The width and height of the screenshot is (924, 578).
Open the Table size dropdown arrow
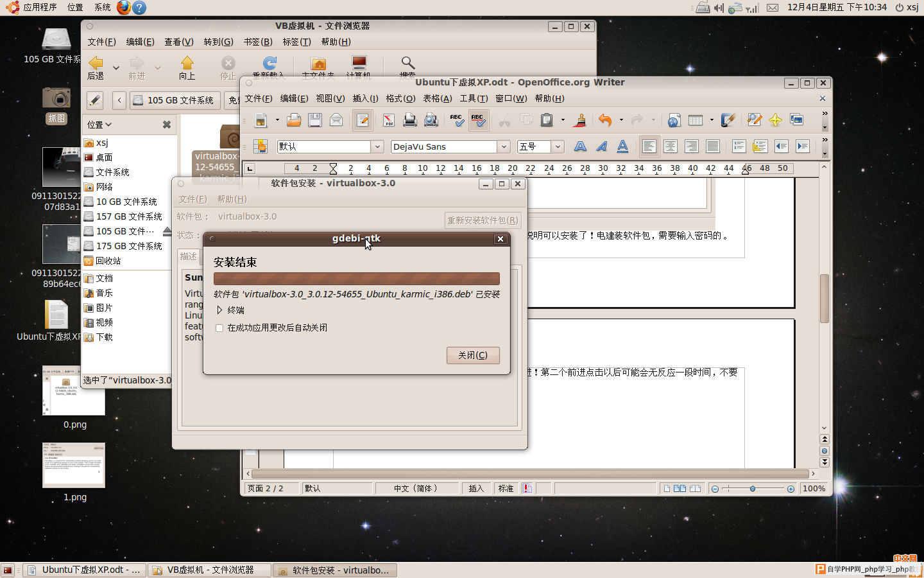coord(712,120)
